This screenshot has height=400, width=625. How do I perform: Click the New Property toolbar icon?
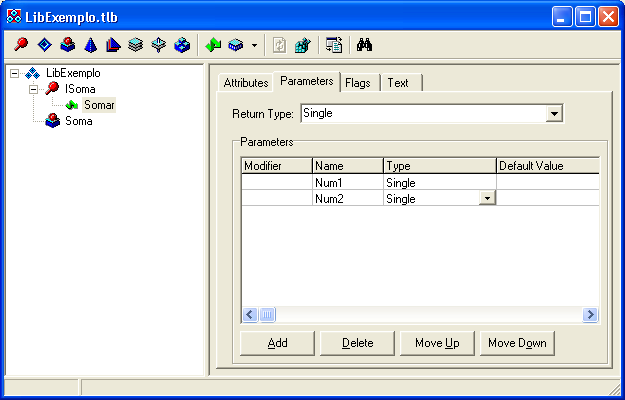coord(235,45)
